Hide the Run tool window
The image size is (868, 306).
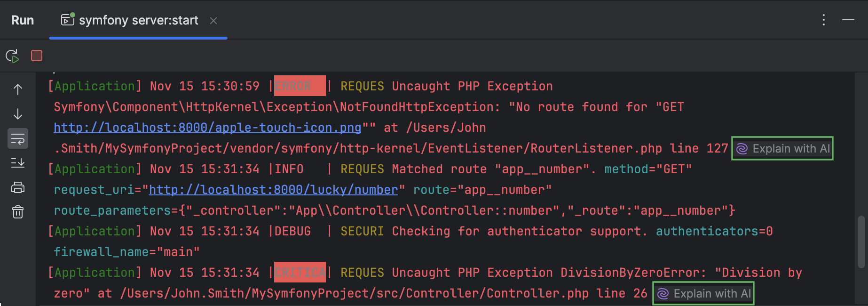(848, 20)
